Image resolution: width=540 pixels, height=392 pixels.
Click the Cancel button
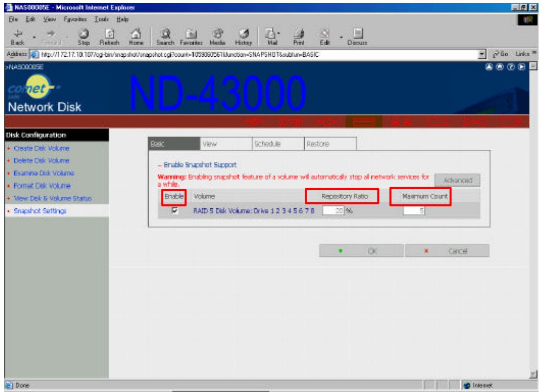447,251
